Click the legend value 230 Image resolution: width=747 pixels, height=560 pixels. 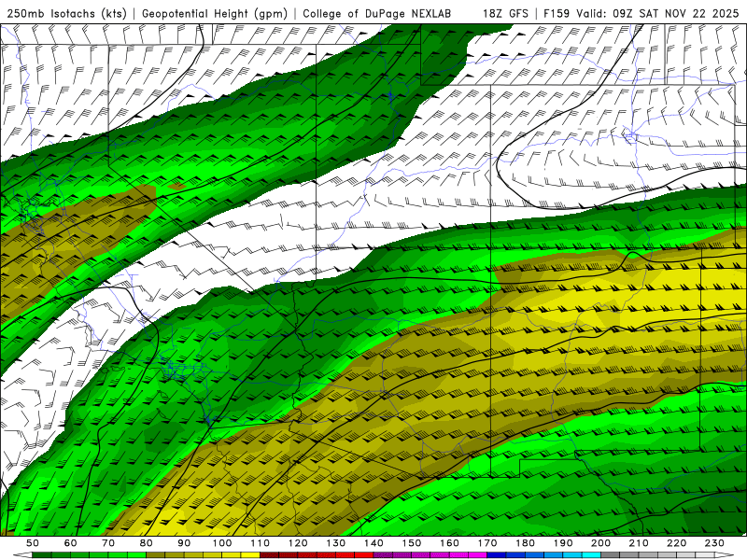click(x=714, y=543)
